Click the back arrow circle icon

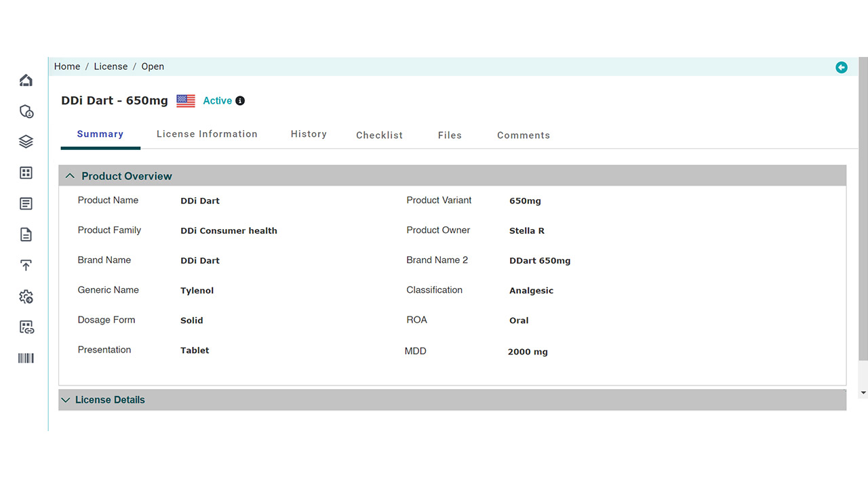point(841,67)
